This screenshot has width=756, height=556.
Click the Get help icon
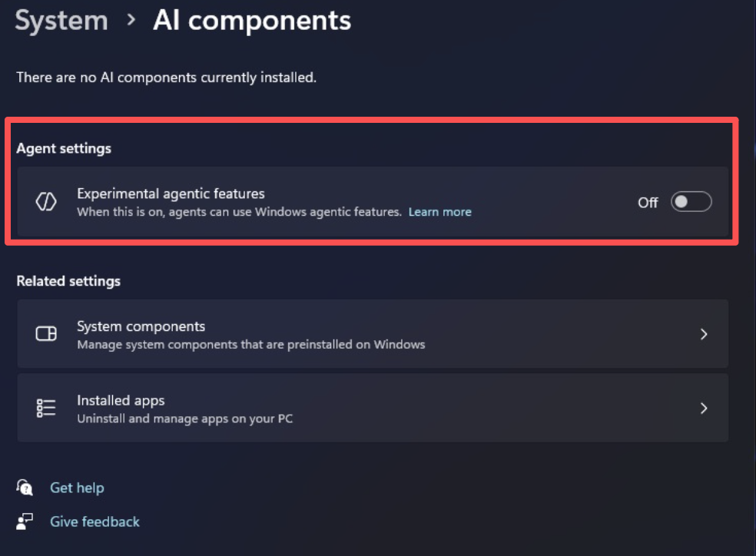[x=25, y=488]
